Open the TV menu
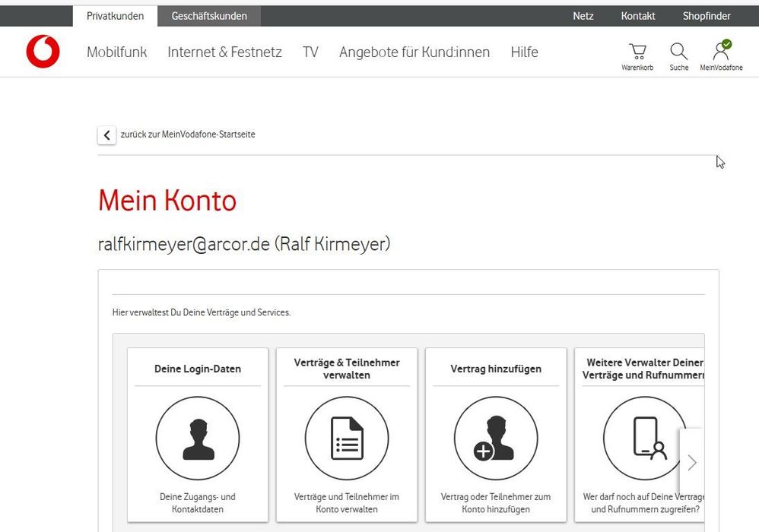 [311, 52]
